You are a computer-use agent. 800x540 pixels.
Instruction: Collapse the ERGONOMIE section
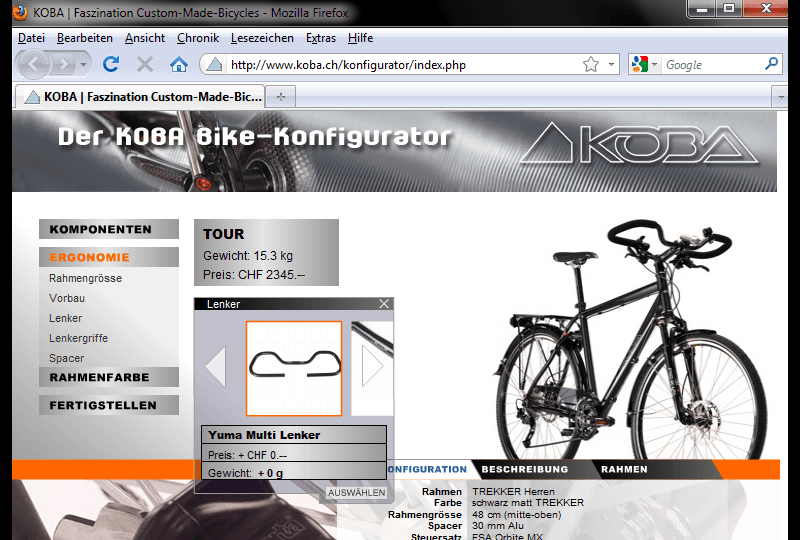point(109,257)
